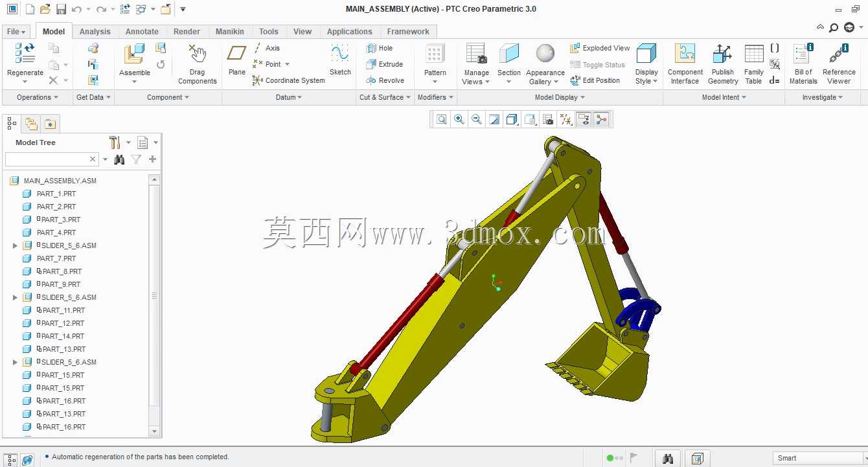Image resolution: width=868 pixels, height=467 pixels.
Task: Open Component Interface
Action: click(685, 64)
